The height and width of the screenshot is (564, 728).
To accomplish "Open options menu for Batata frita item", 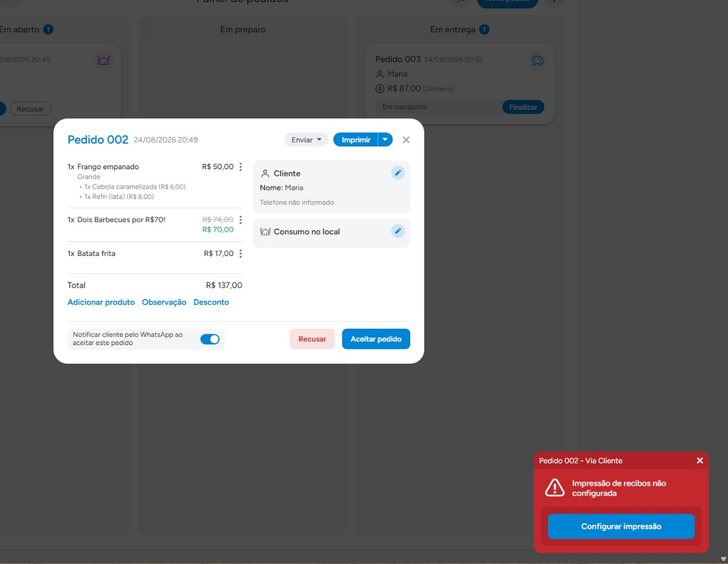I will tap(241, 253).
